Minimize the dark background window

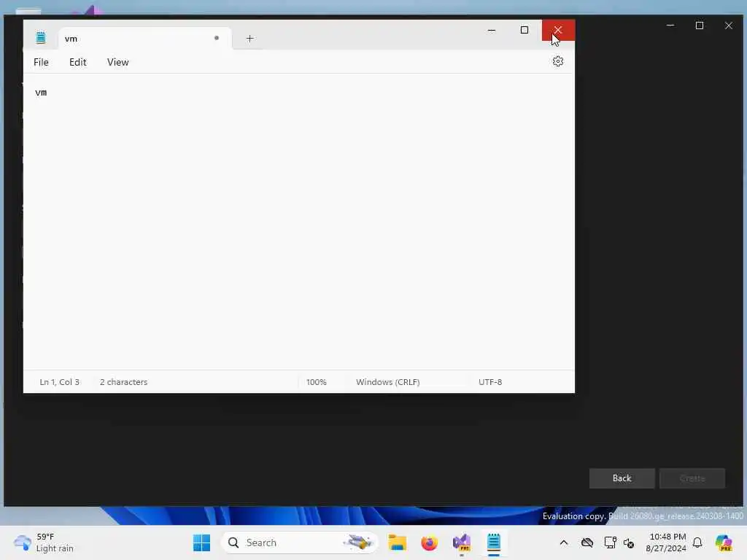(x=670, y=26)
